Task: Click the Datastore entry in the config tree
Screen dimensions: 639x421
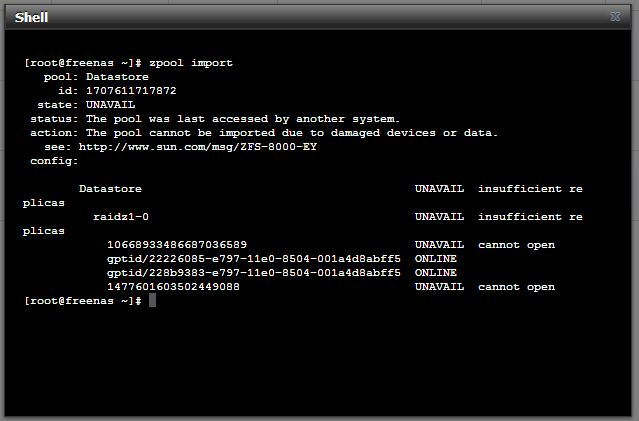Action: pyautogui.click(x=110, y=189)
